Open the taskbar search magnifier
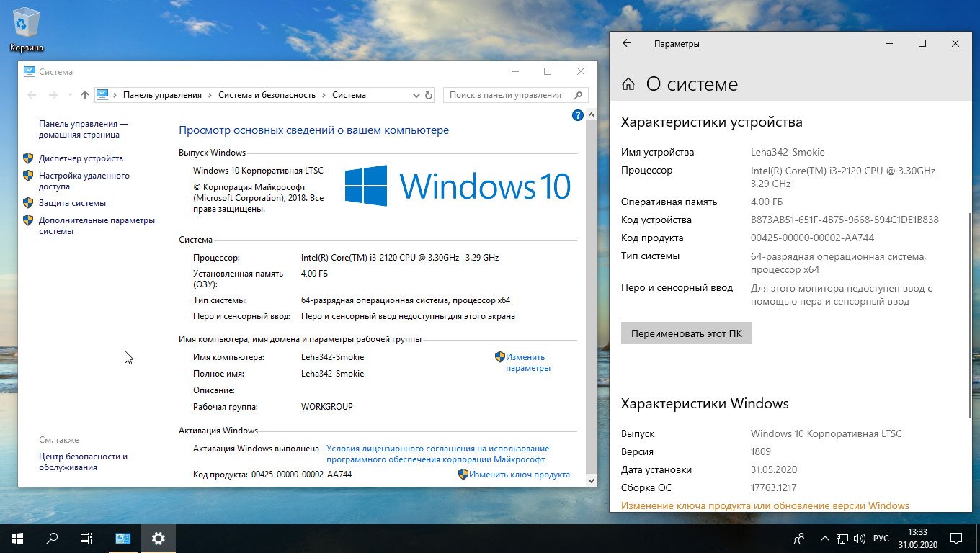The width and height of the screenshot is (980, 553). (52, 538)
